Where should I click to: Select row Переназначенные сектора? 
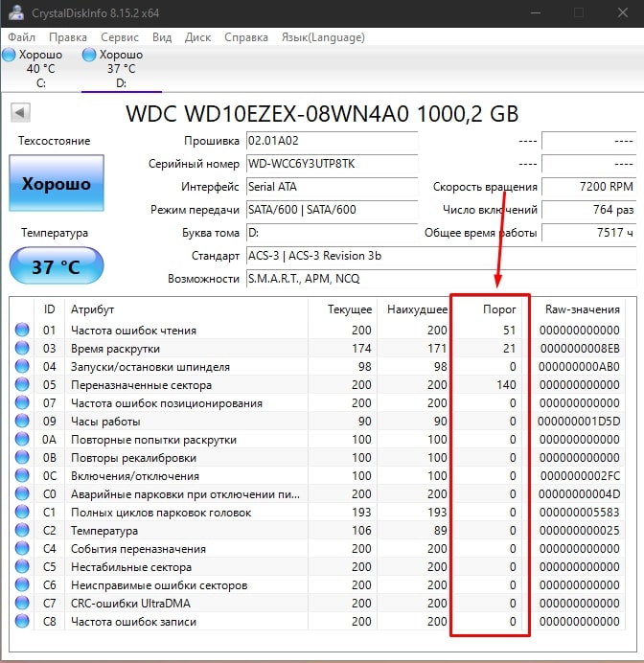pyautogui.click(x=319, y=384)
